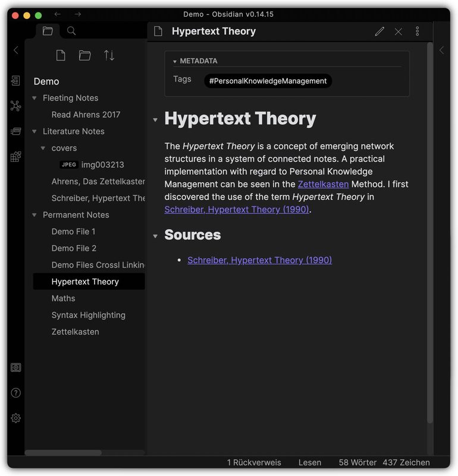Open Obsidian settings gear

[x=16, y=418]
